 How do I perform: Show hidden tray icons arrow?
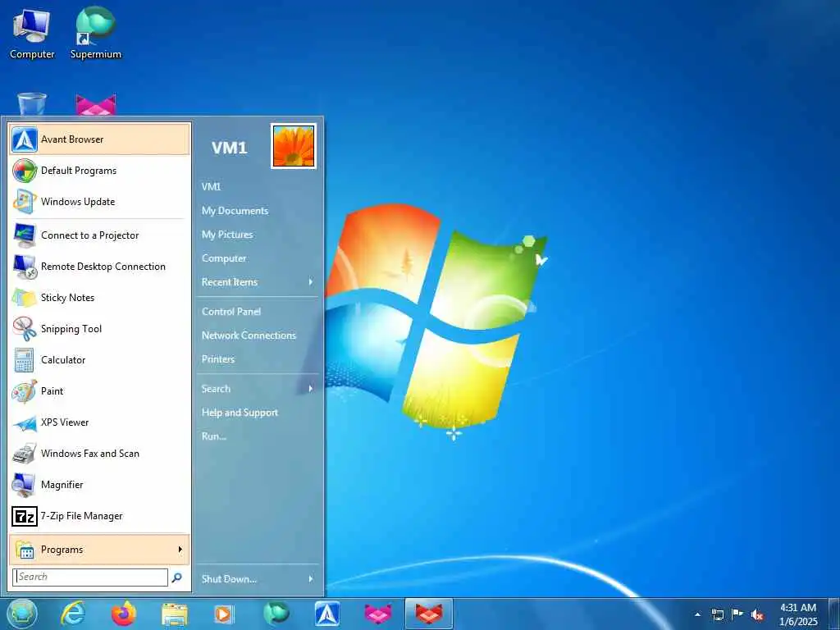tap(697, 614)
